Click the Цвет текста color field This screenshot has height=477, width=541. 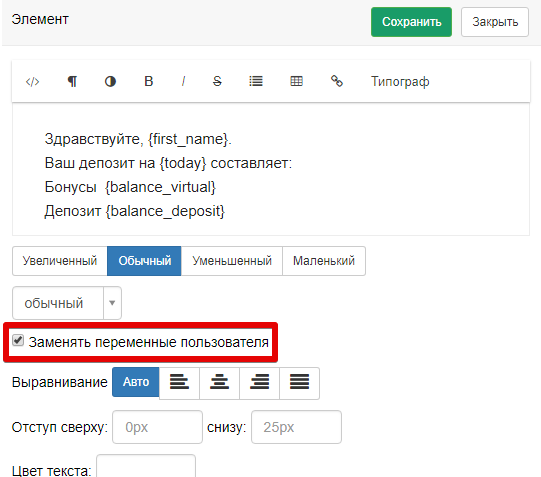point(146,466)
